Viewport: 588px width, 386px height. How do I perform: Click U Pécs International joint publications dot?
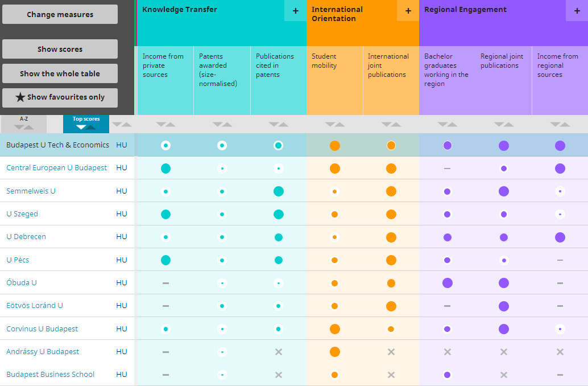[x=391, y=260]
